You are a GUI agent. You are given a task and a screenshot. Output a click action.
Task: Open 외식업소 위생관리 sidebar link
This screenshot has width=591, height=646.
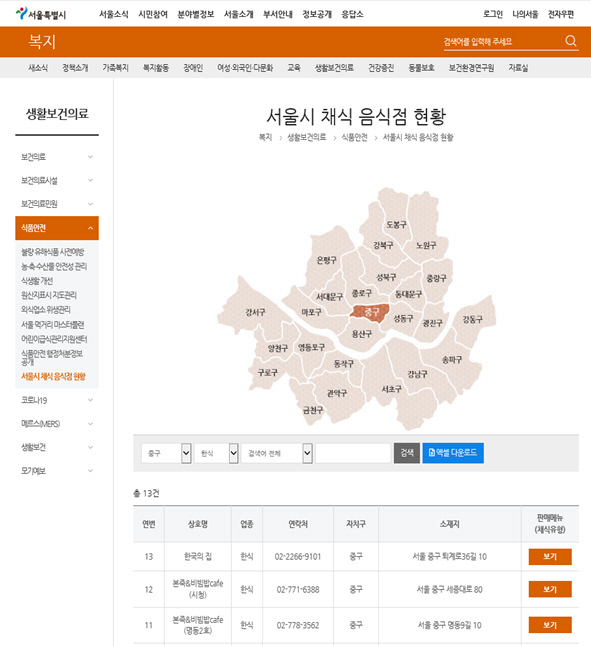tap(46, 309)
